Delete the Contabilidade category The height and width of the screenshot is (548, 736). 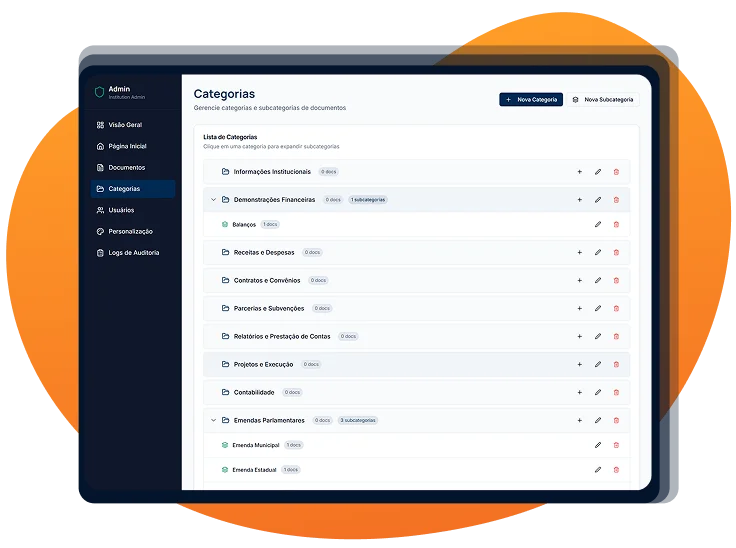(616, 392)
